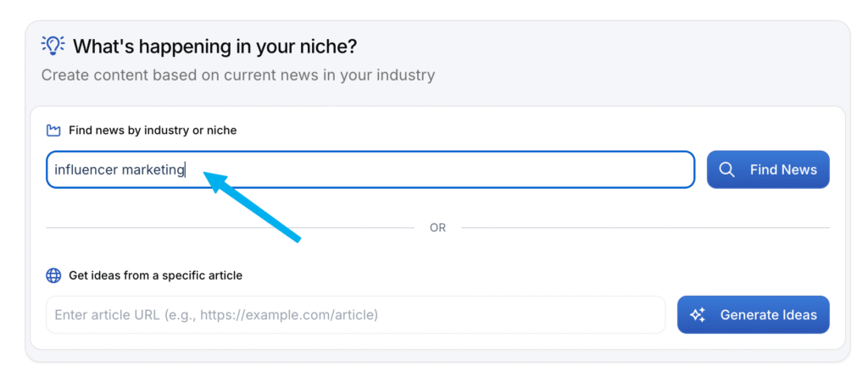Click the "Create content based on current news" subtitle
The height and width of the screenshot is (383, 868).
(238, 75)
